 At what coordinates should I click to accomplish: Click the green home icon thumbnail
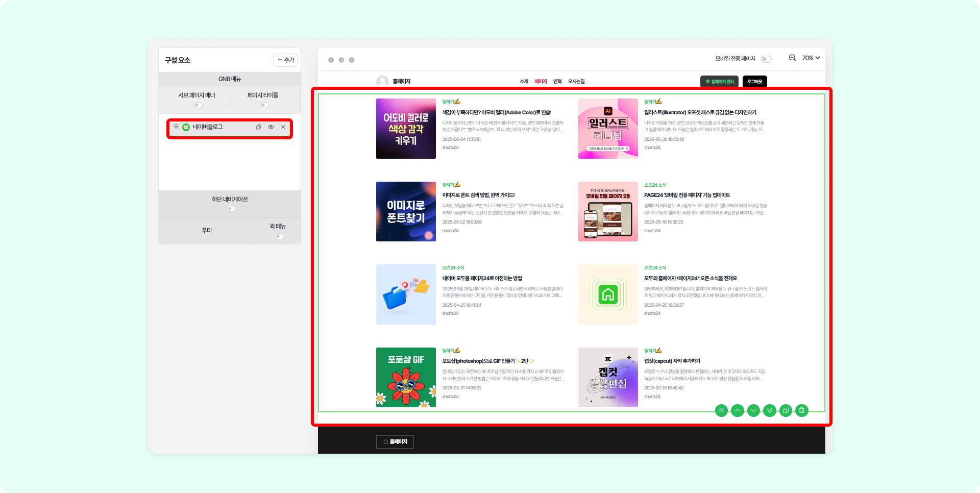(x=608, y=294)
